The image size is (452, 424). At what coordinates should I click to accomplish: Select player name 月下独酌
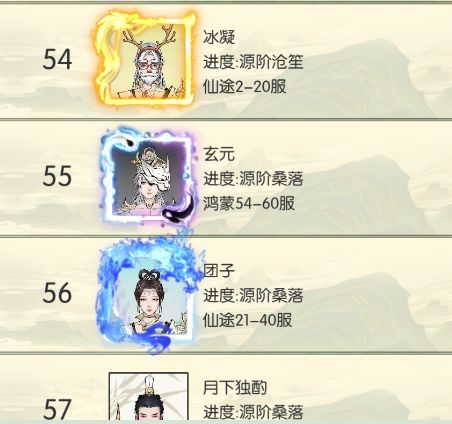pos(235,387)
